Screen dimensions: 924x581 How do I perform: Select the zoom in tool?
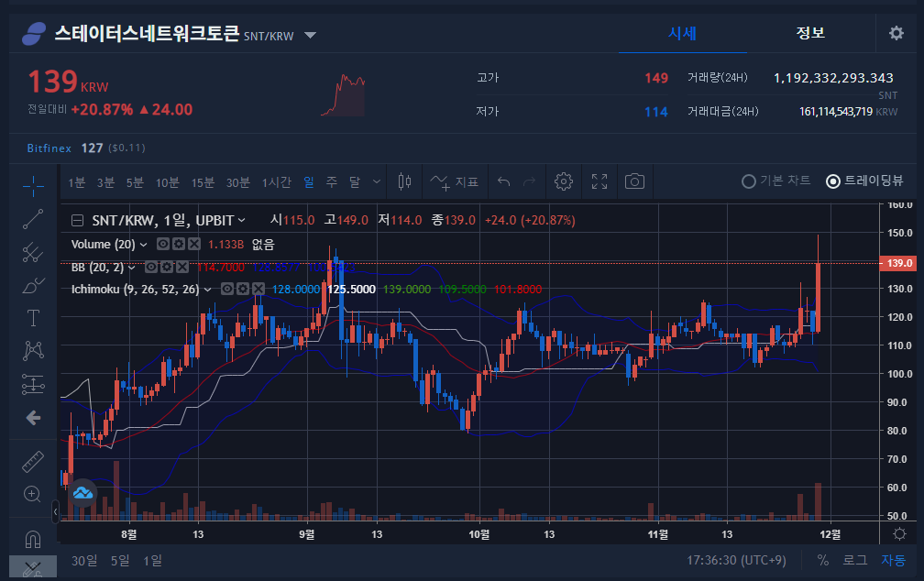32,494
